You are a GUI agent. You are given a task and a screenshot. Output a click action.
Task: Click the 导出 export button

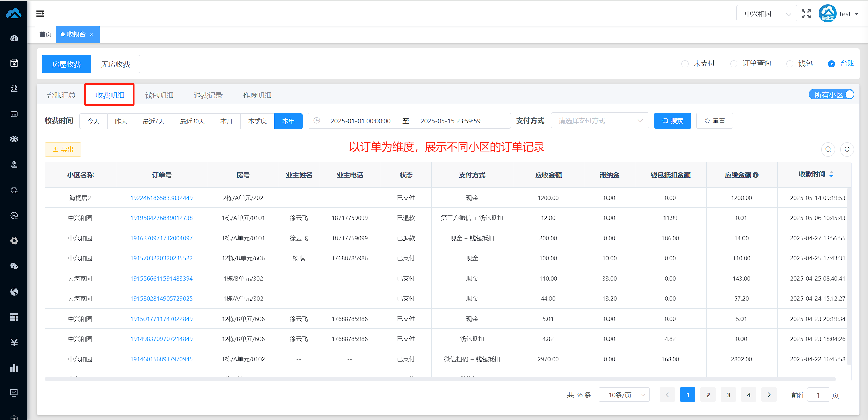tap(63, 149)
